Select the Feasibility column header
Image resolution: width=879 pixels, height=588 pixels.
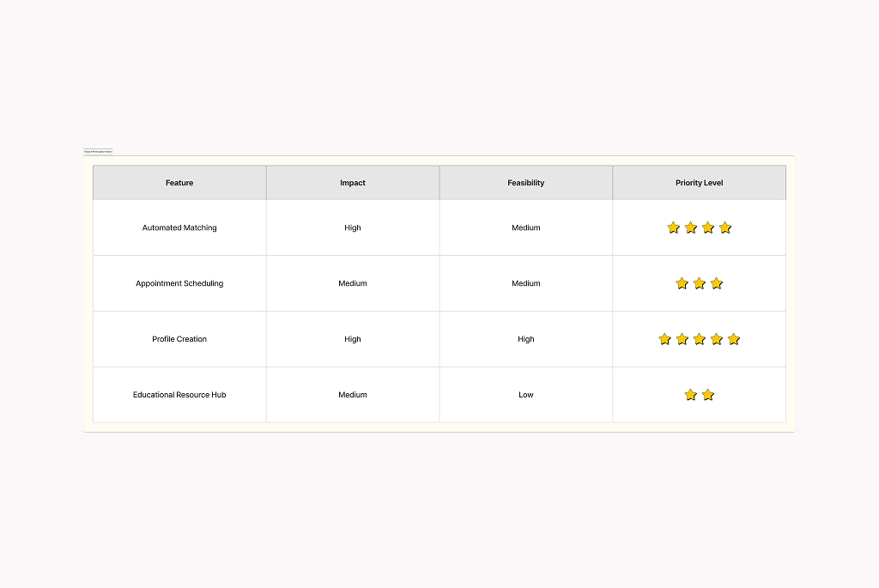pos(526,183)
